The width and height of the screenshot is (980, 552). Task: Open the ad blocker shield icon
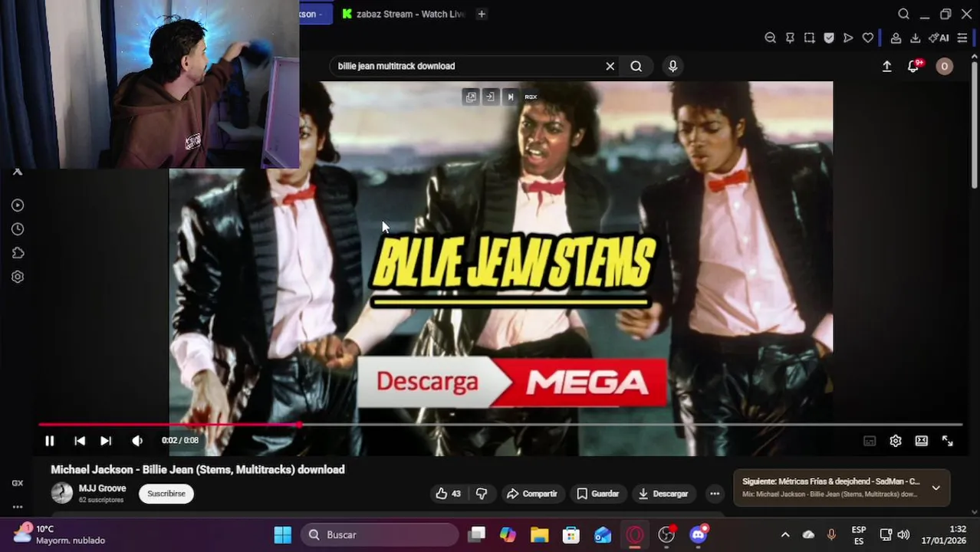tap(829, 38)
